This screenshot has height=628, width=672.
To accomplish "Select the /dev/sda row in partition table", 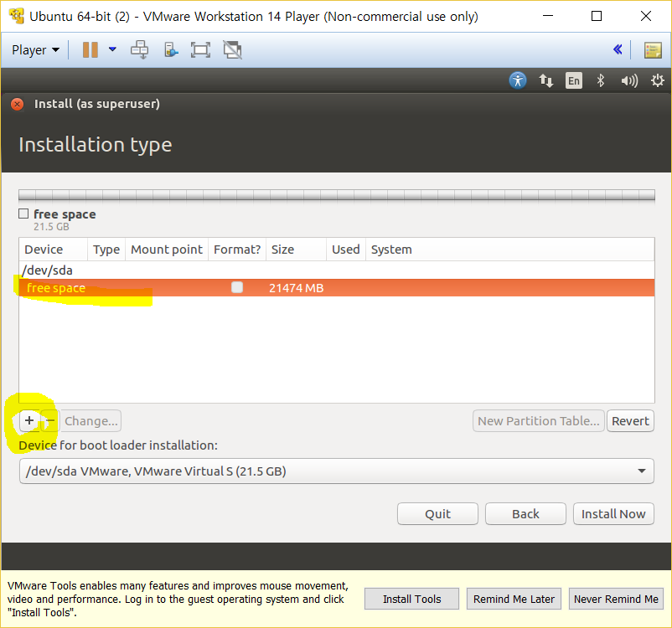I will (x=49, y=270).
